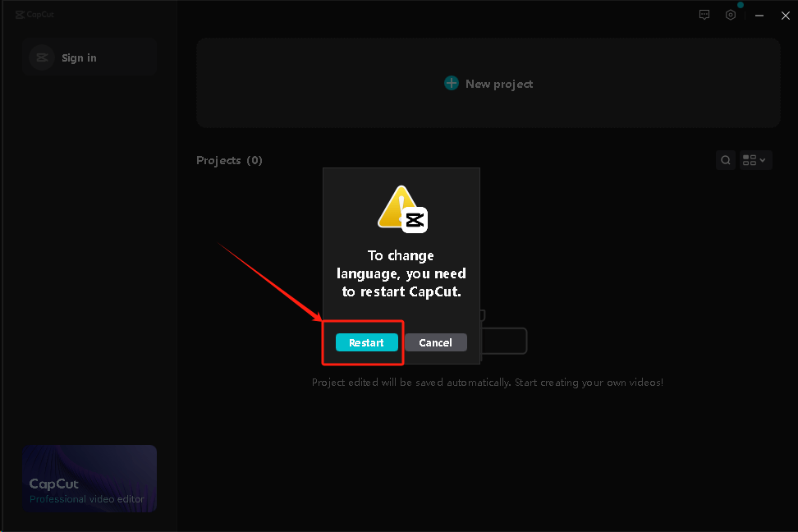Click the Sign in text
Image resolution: width=798 pixels, height=532 pixels.
point(79,58)
